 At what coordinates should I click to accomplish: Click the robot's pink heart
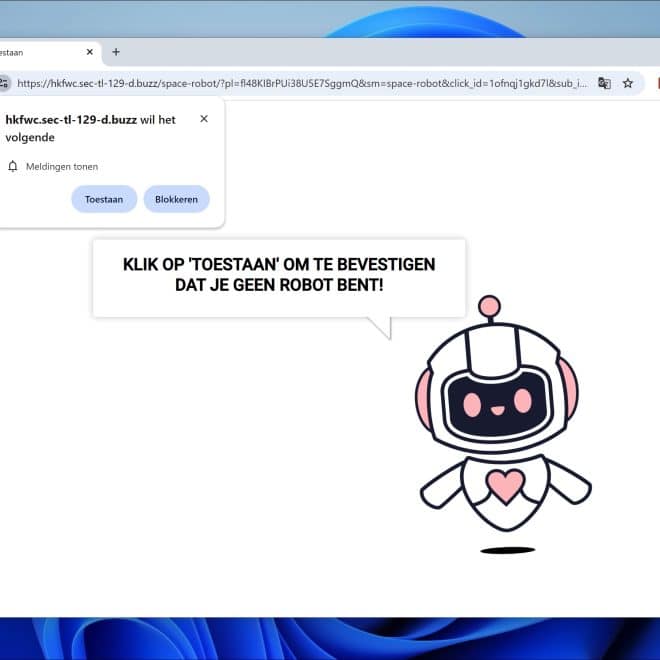505,485
